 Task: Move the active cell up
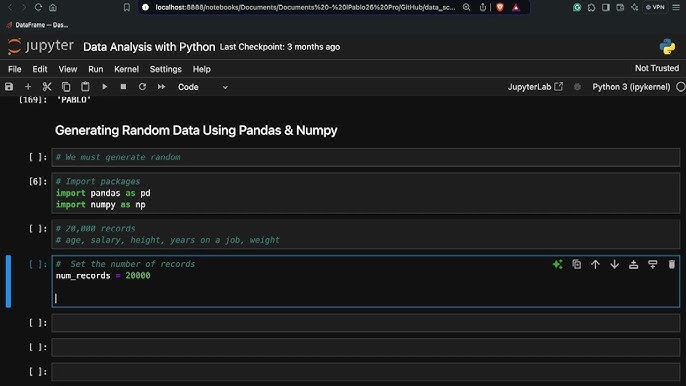point(595,264)
